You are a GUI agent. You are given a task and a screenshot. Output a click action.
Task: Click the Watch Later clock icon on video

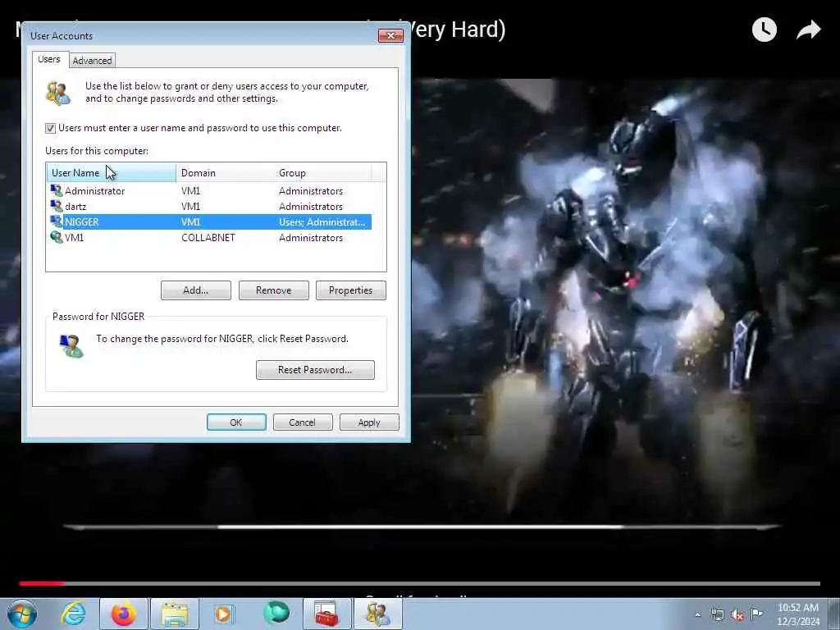tap(764, 30)
